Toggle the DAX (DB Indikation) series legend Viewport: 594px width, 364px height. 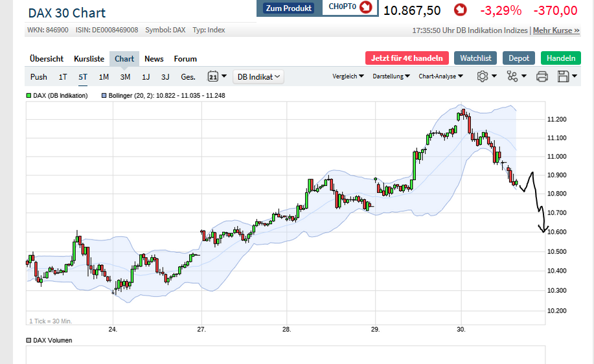click(x=29, y=96)
